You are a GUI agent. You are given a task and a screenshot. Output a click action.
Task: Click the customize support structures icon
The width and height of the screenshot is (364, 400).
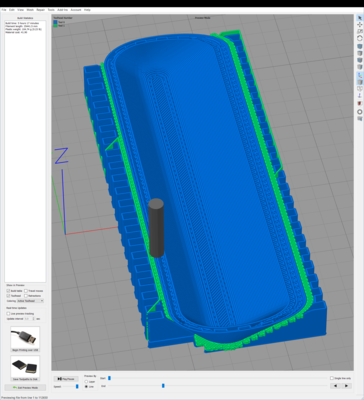coord(360,119)
